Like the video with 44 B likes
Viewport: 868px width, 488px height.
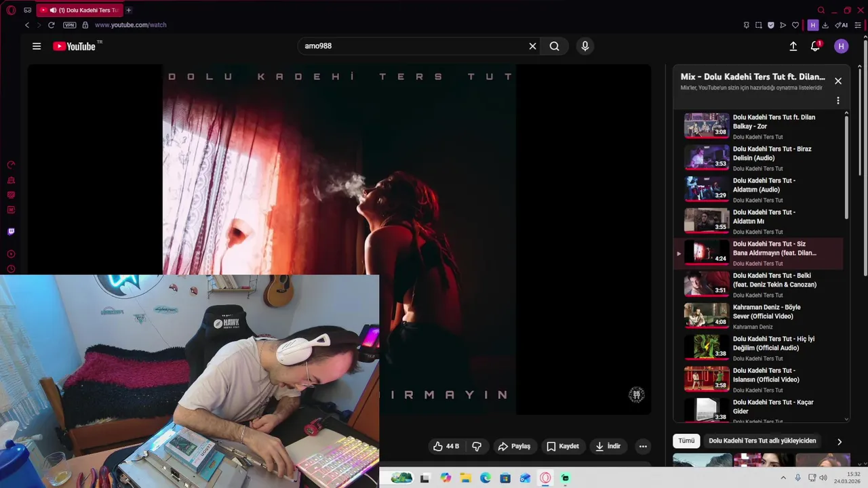446,446
